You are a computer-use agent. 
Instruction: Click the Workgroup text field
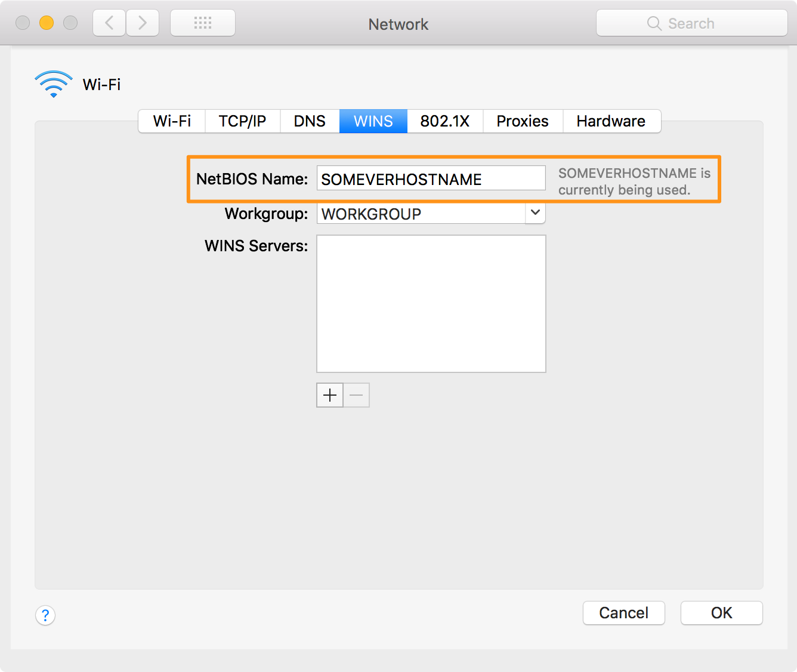pos(421,214)
